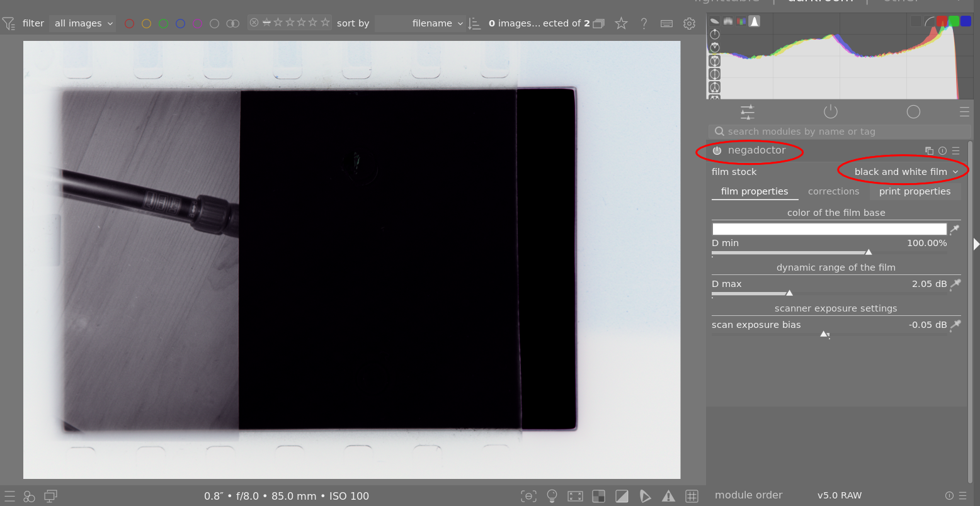Image resolution: width=980 pixels, height=506 pixels.
Task: Reverse the sort order
Action: coord(474,23)
